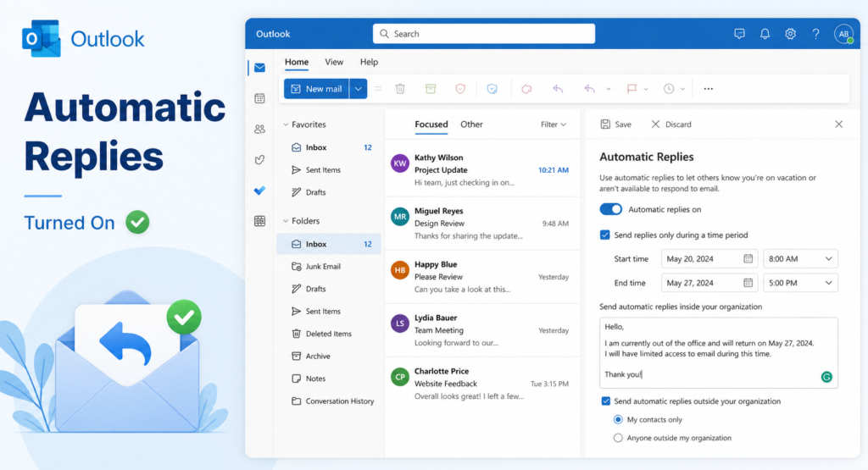Open the 5:00 PM end time dropdown
This screenshot has width=868, height=470.
(x=800, y=283)
